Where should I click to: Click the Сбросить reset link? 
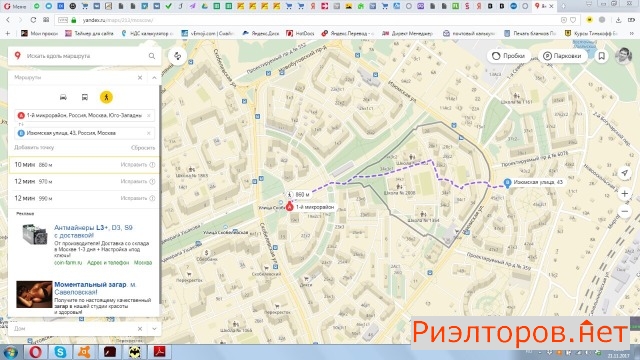point(143,148)
